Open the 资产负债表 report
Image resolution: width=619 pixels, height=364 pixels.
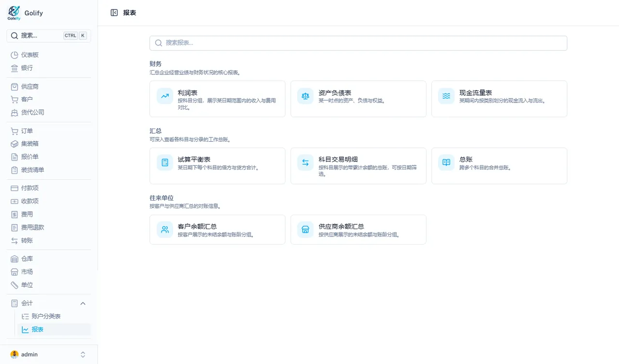[358, 99]
